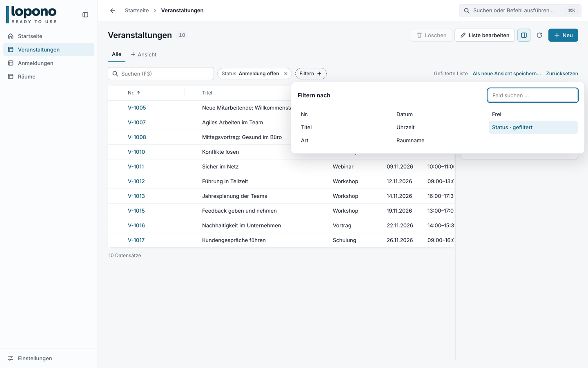
Task: Open record V-1011
Action: coord(136,166)
